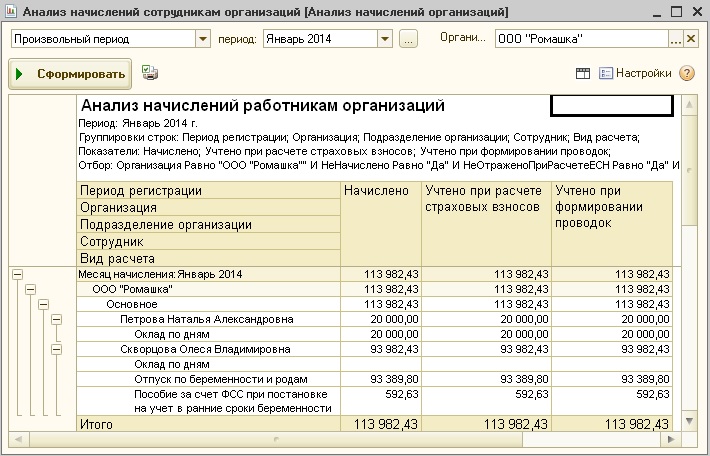Click the Итого row label
This screenshot has height=456, width=710.
click(x=96, y=424)
